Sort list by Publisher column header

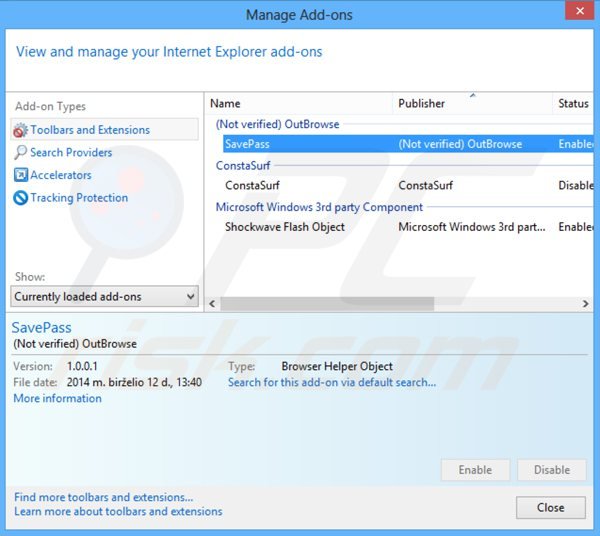click(x=472, y=104)
